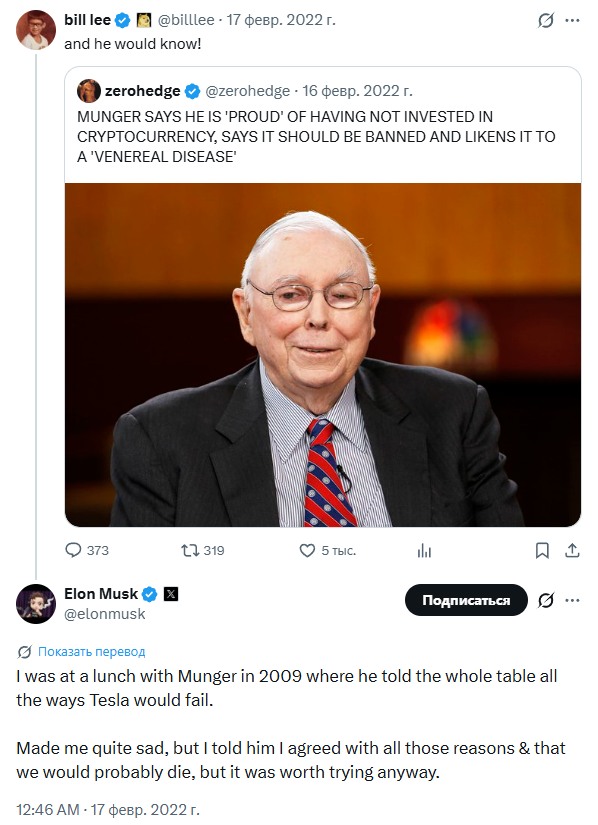Open more options on bill lee's tweet
The height and width of the screenshot is (825, 598).
click(x=572, y=21)
